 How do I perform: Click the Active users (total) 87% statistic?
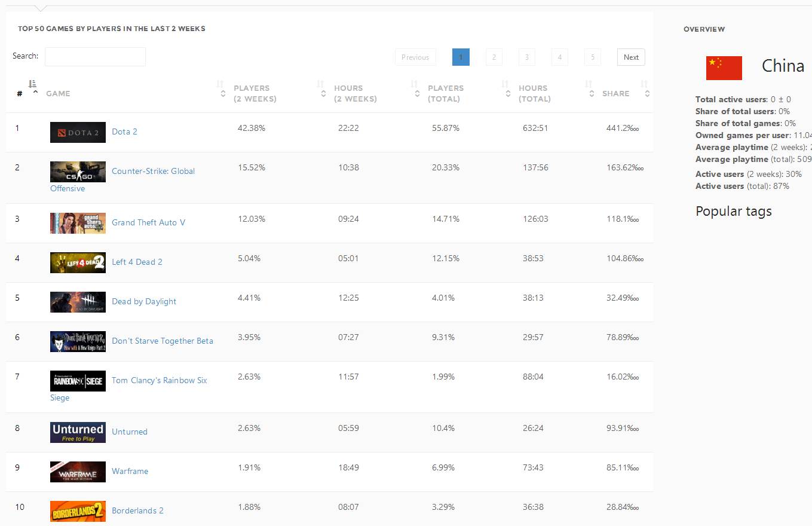coord(742,186)
